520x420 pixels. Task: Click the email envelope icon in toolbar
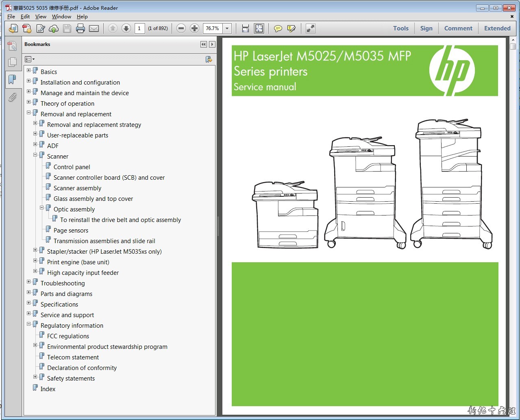click(94, 28)
